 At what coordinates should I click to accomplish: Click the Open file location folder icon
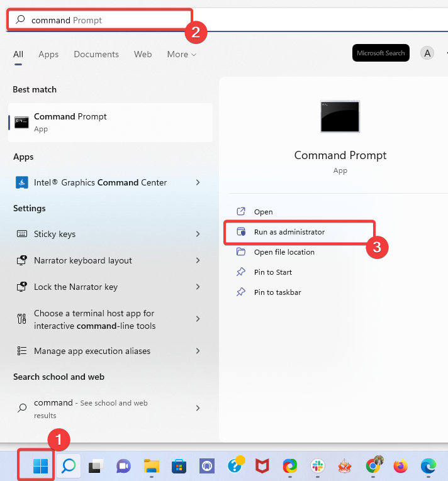241,252
